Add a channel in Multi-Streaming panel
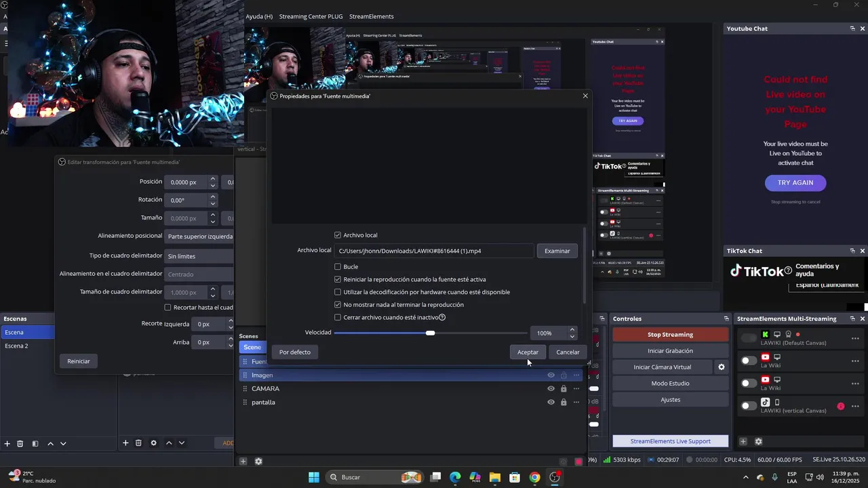The width and height of the screenshot is (868, 488). coord(743,441)
